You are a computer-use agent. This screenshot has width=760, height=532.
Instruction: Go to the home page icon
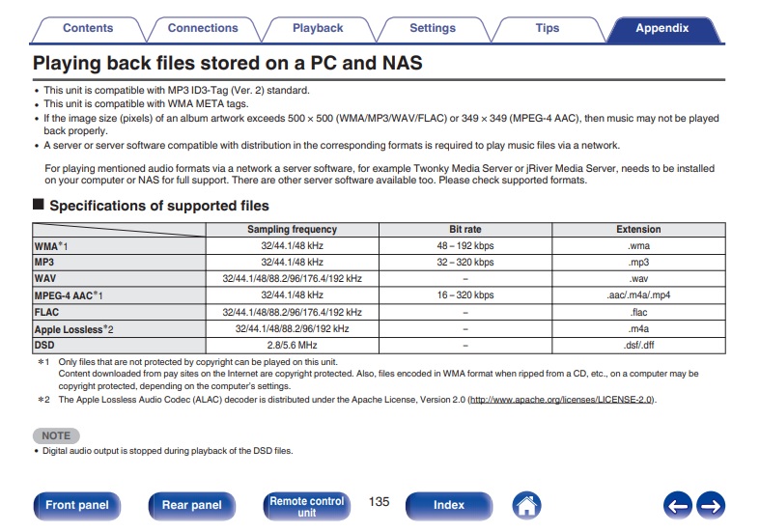(526, 506)
